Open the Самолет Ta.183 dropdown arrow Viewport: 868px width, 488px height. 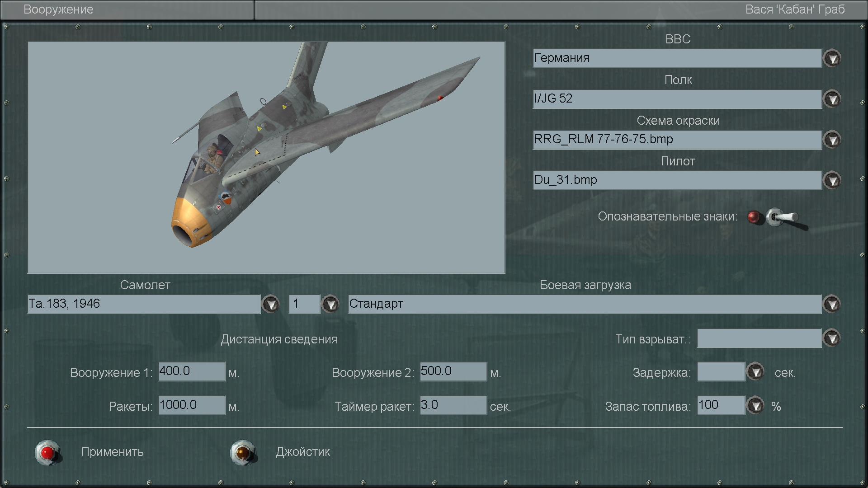pyautogui.click(x=271, y=305)
